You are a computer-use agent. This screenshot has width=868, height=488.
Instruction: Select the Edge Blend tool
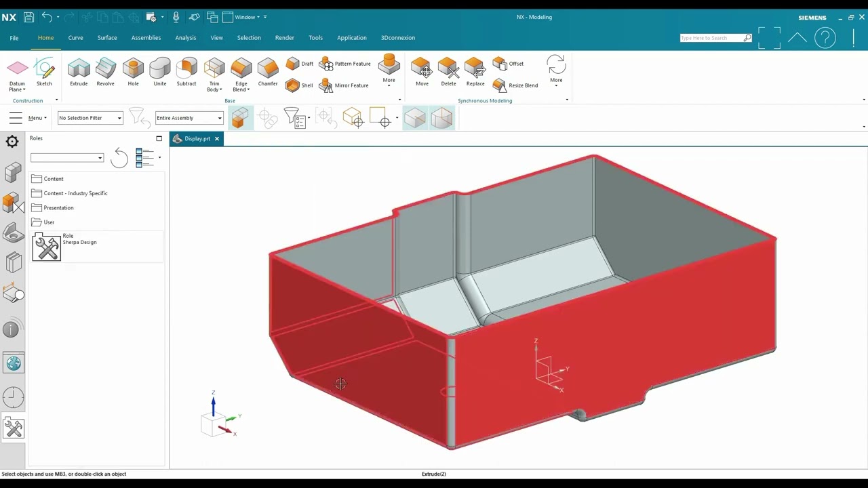pyautogui.click(x=241, y=75)
